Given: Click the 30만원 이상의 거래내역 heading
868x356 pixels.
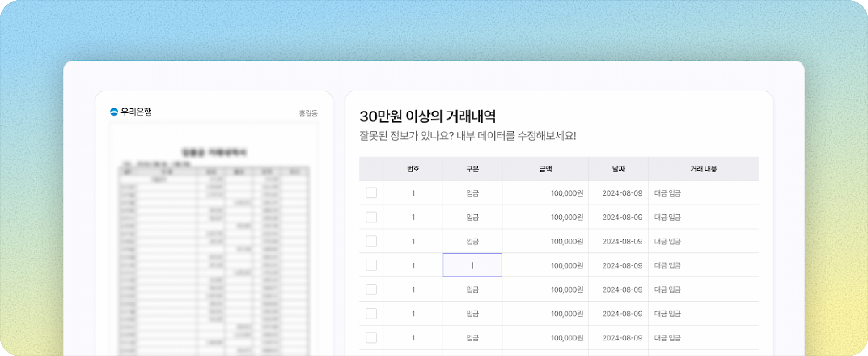Looking at the screenshot, I should pyautogui.click(x=428, y=116).
